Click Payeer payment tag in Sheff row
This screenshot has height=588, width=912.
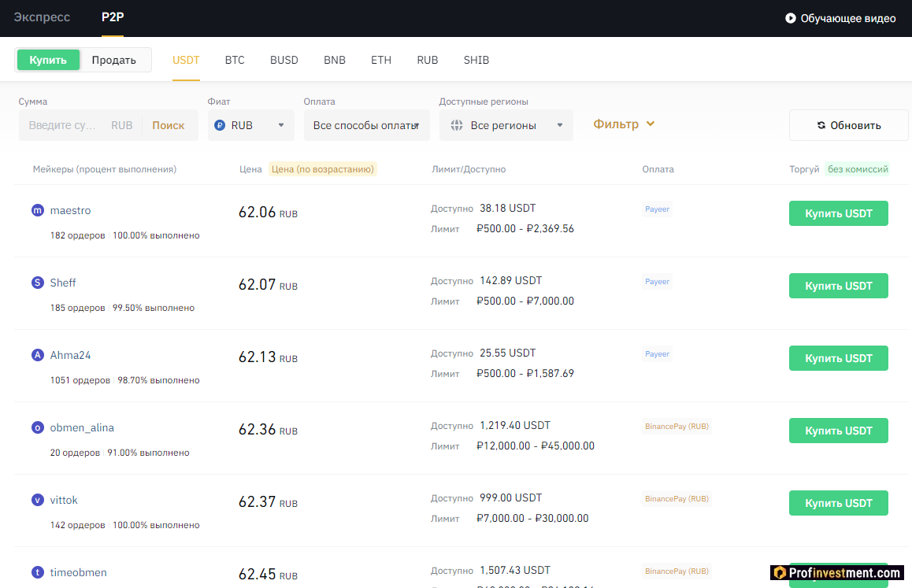click(x=658, y=282)
